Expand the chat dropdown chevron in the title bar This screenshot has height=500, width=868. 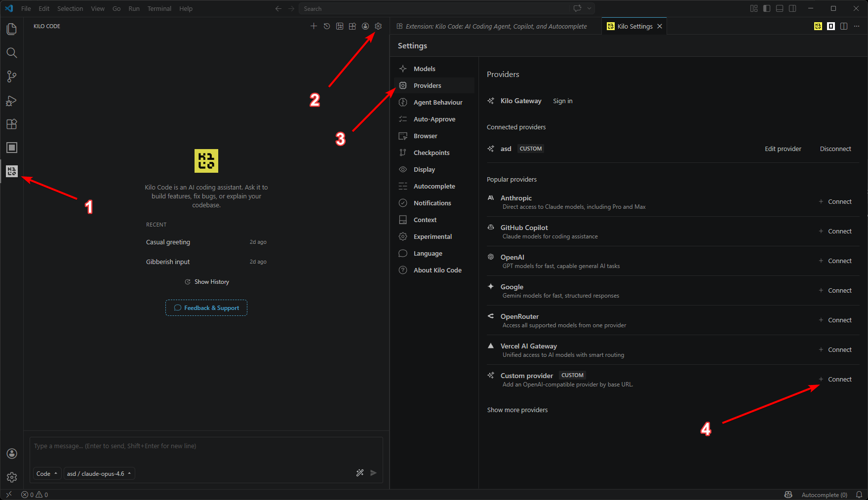[589, 8]
